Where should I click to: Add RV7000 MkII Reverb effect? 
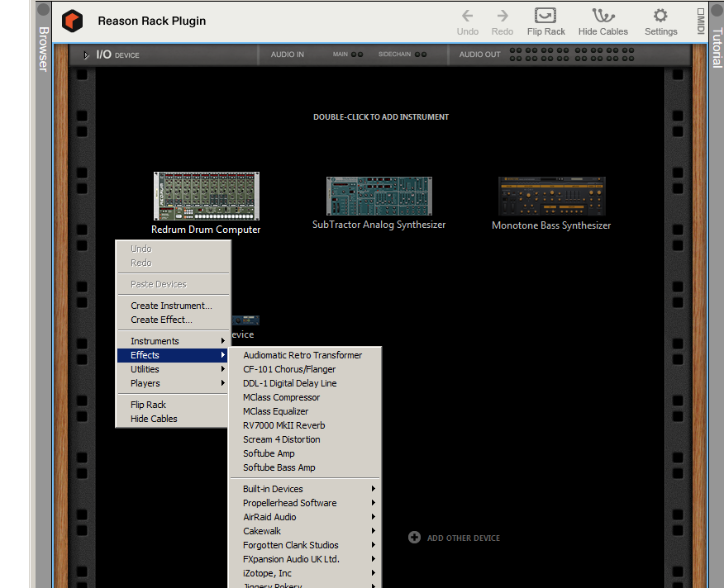(x=305, y=425)
